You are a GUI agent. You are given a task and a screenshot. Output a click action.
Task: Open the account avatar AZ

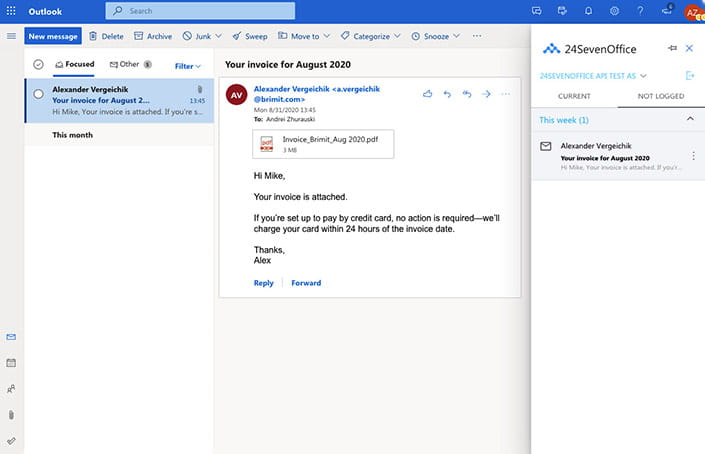coord(693,12)
